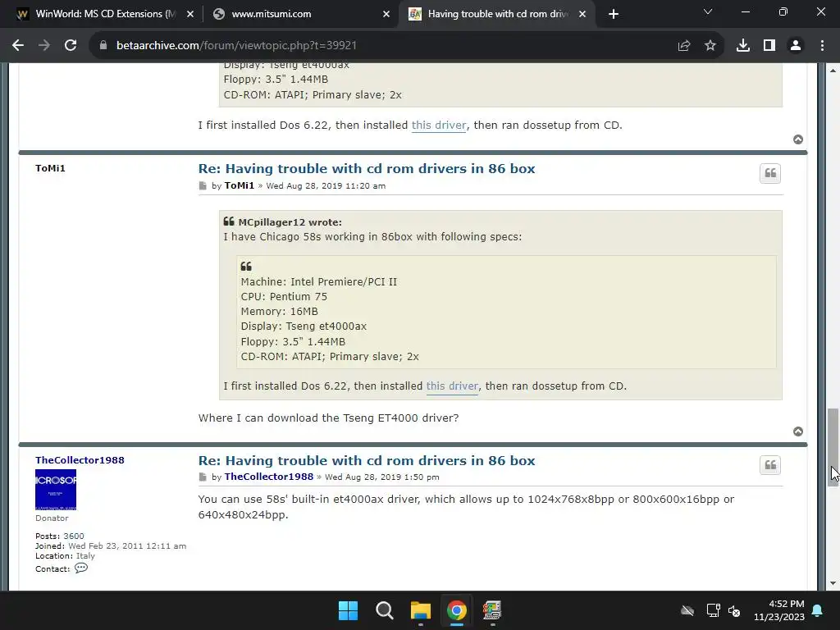
Task: Open network status tray icon
Action: click(713, 610)
